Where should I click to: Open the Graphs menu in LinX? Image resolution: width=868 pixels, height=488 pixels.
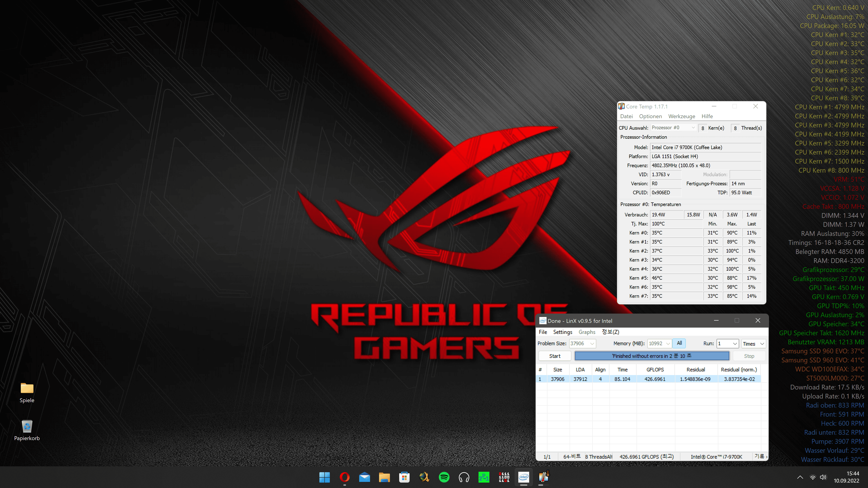pos(587,332)
